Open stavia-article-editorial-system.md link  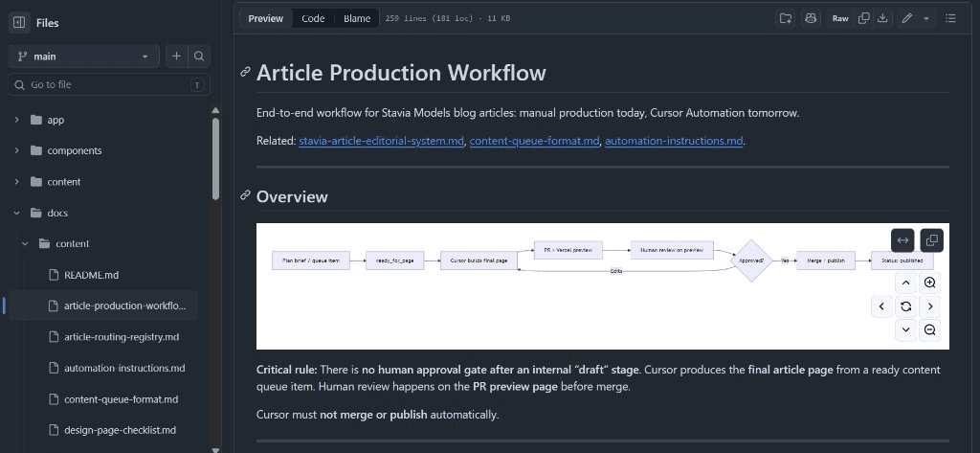coord(381,141)
